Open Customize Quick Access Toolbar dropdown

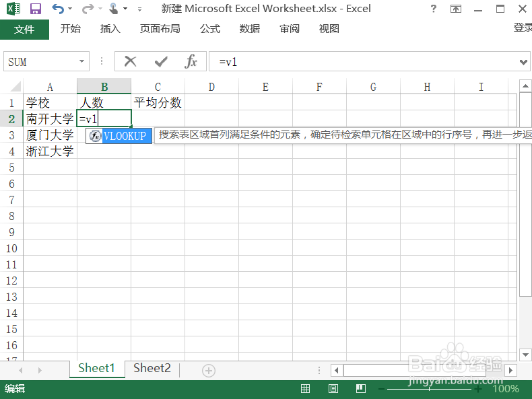(x=139, y=9)
